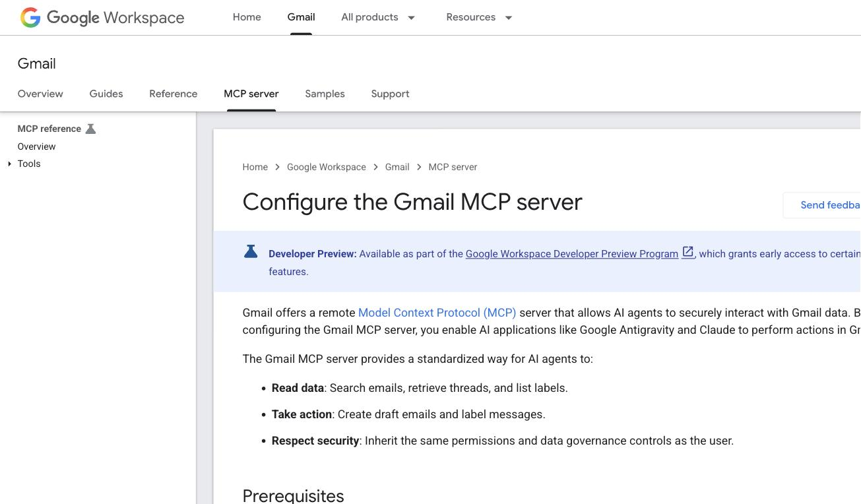Click the MCP reference sidebar heading
This screenshot has height=504, width=861.
pos(49,129)
